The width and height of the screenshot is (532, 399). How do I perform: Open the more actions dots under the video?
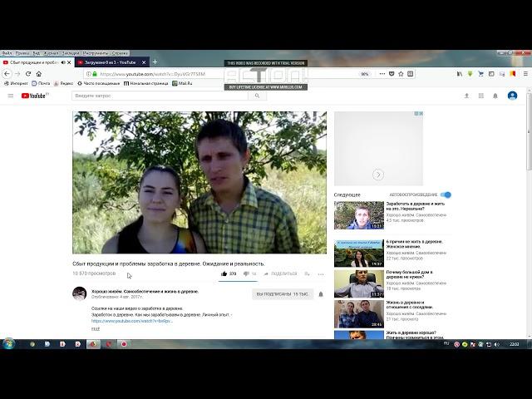click(x=321, y=273)
